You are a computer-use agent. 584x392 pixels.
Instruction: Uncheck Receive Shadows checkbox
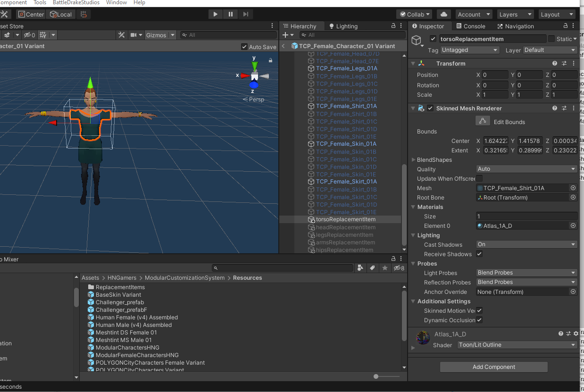[x=479, y=254]
